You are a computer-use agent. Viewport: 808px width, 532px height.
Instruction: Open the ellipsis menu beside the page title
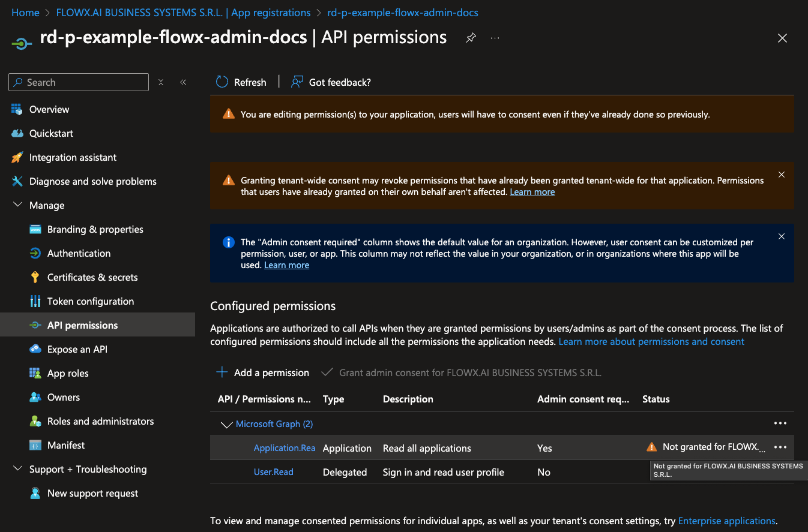(x=495, y=38)
